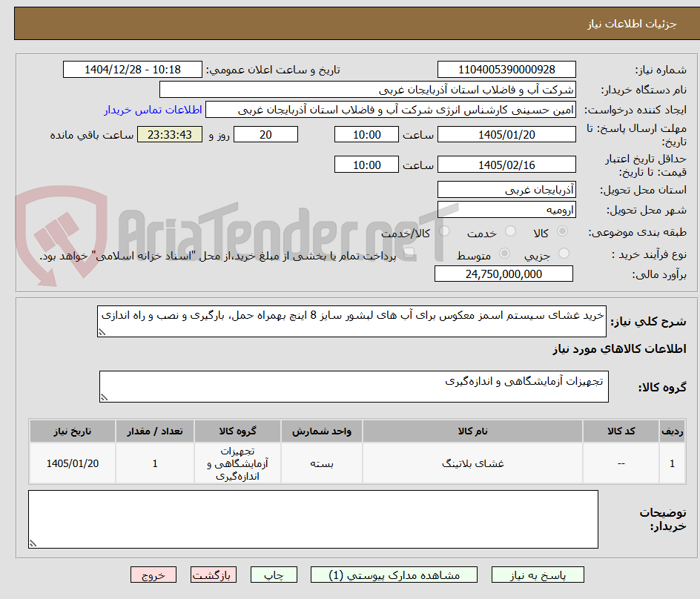Click the remaining time 23:33:43 field

pyautogui.click(x=170, y=134)
